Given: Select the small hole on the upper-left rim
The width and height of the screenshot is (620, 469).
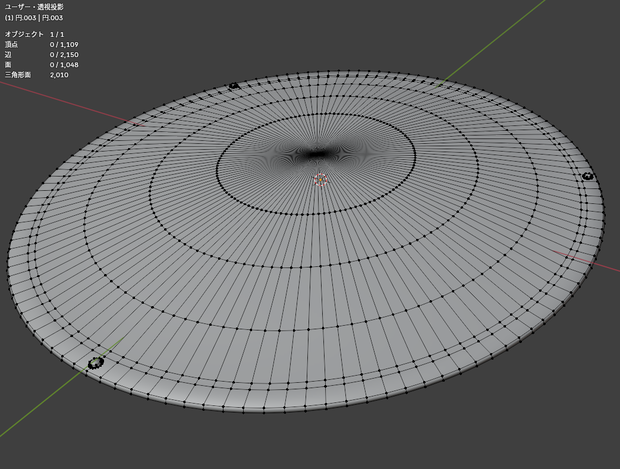Looking at the screenshot, I should [x=234, y=85].
